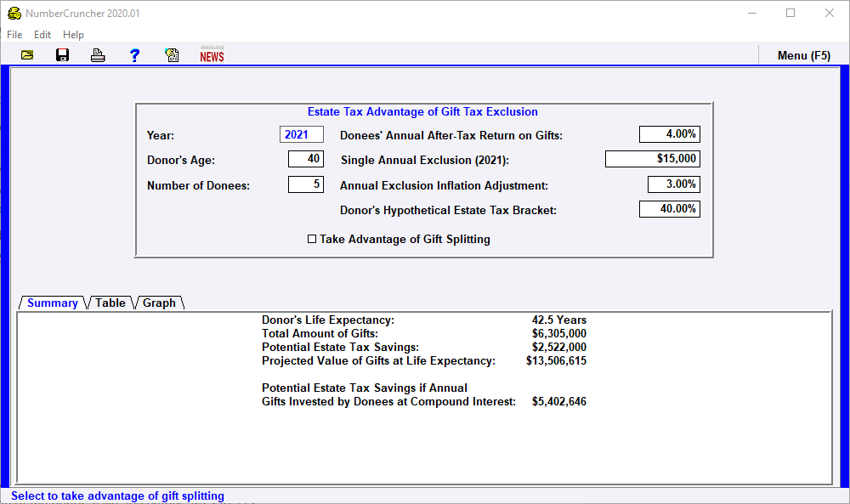This screenshot has height=504, width=850.
Task: Click the 'Potential Estate Tax Savings:' label
Action: pos(341,347)
